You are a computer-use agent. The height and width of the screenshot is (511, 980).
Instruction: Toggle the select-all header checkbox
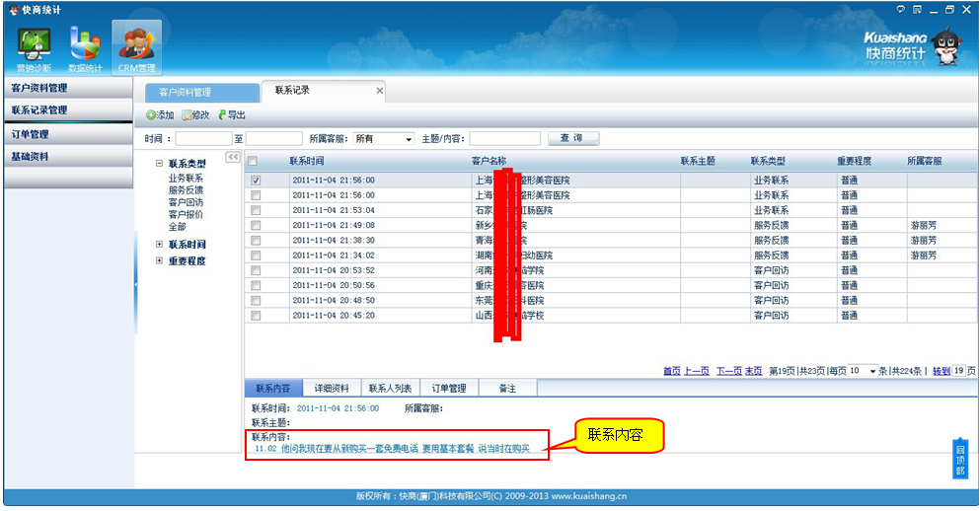(253, 161)
